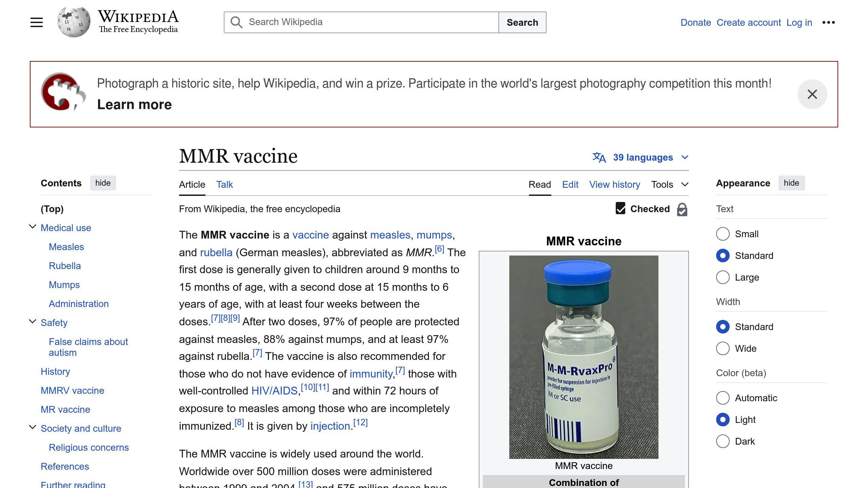Follow the 'HIV/AIDS' link

[x=274, y=391]
